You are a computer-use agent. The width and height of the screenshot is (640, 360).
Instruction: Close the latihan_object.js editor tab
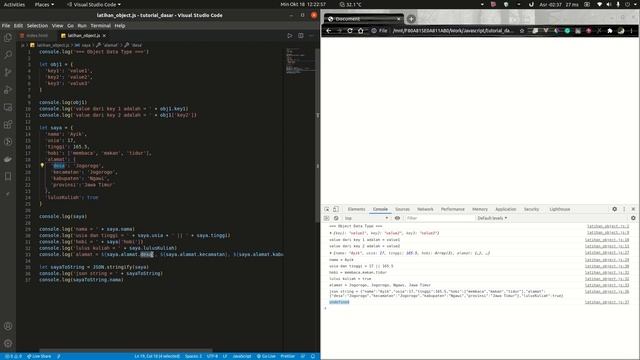(104, 36)
